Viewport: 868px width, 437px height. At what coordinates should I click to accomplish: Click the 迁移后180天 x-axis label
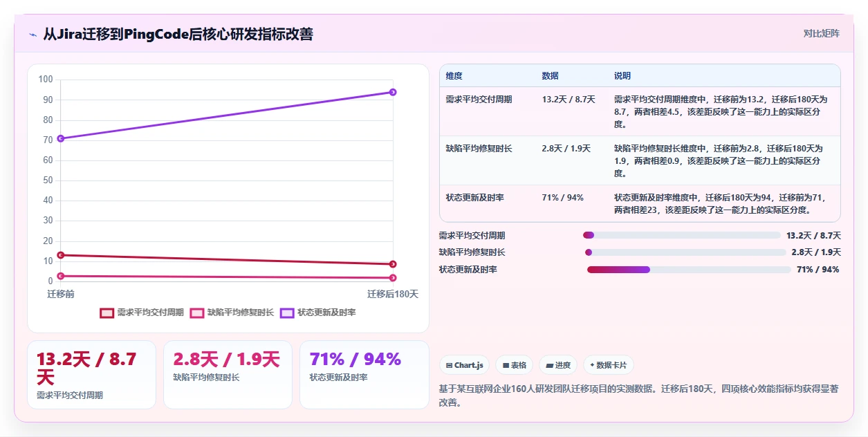tap(393, 295)
